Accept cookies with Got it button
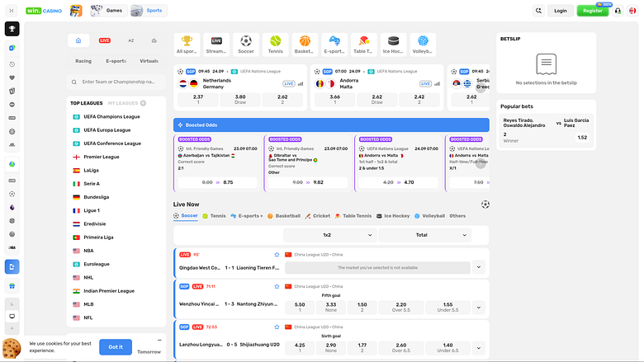The height and width of the screenshot is (362, 644). 116,347
